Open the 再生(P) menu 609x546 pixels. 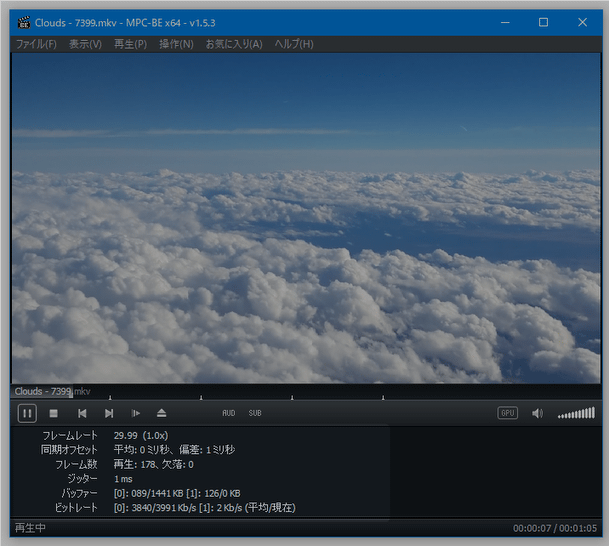coord(130,44)
